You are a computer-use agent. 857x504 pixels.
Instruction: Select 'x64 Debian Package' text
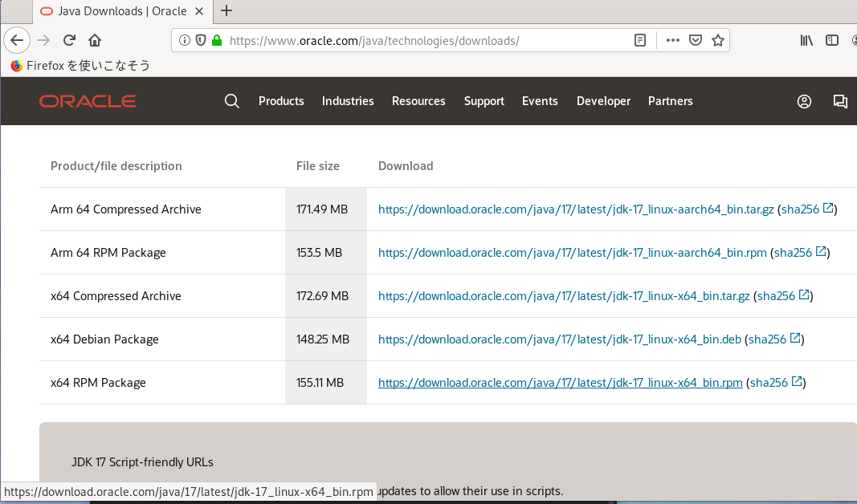tap(104, 339)
